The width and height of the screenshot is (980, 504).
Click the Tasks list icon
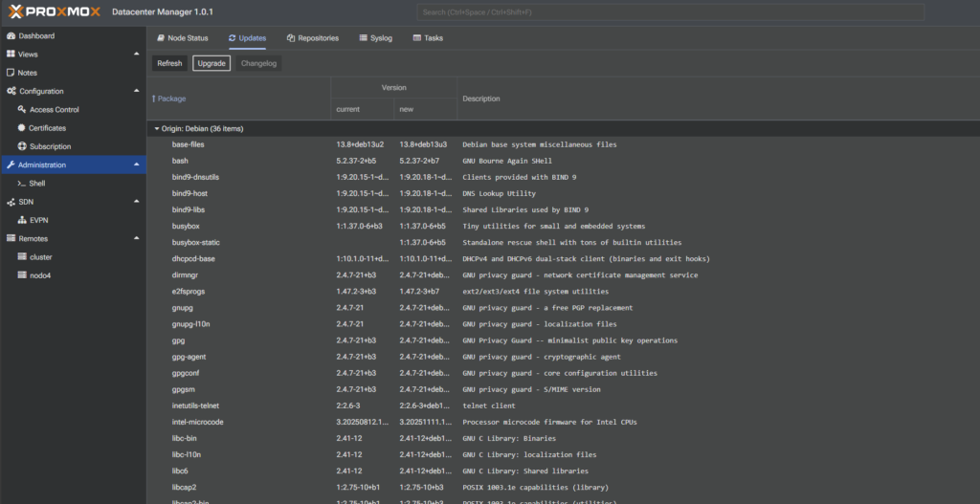[x=417, y=38]
